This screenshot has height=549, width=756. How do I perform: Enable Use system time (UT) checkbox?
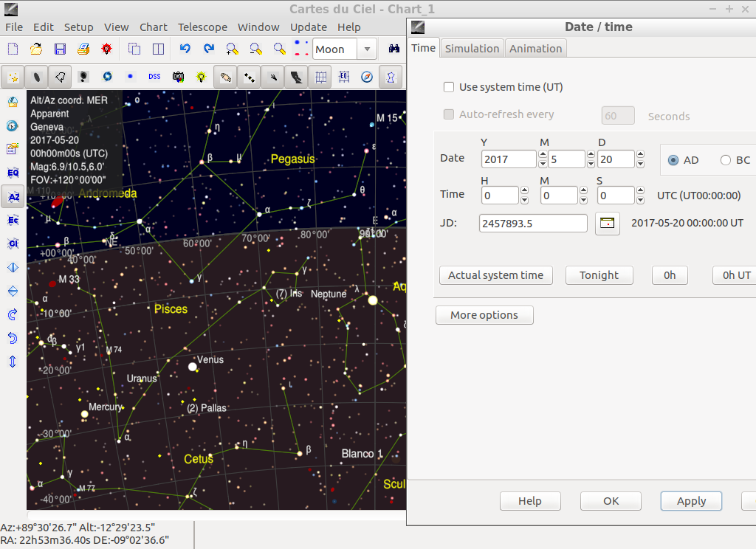(449, 87)
